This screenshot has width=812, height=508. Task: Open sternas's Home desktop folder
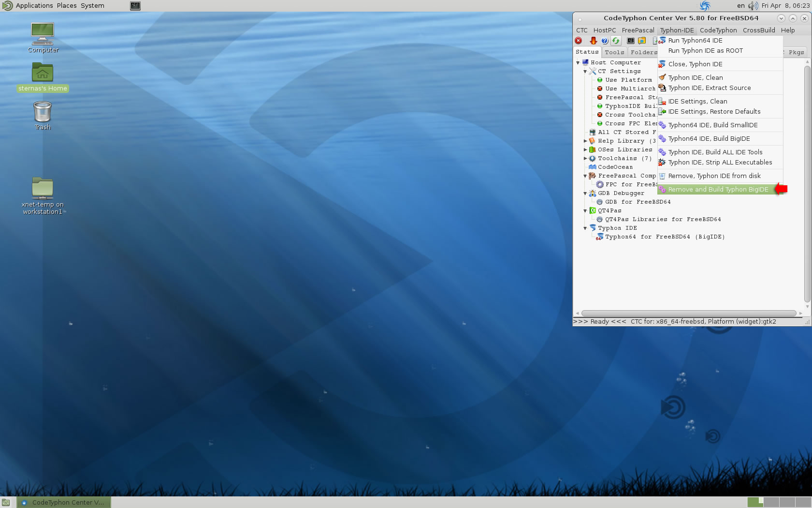(x=43, y=77)
